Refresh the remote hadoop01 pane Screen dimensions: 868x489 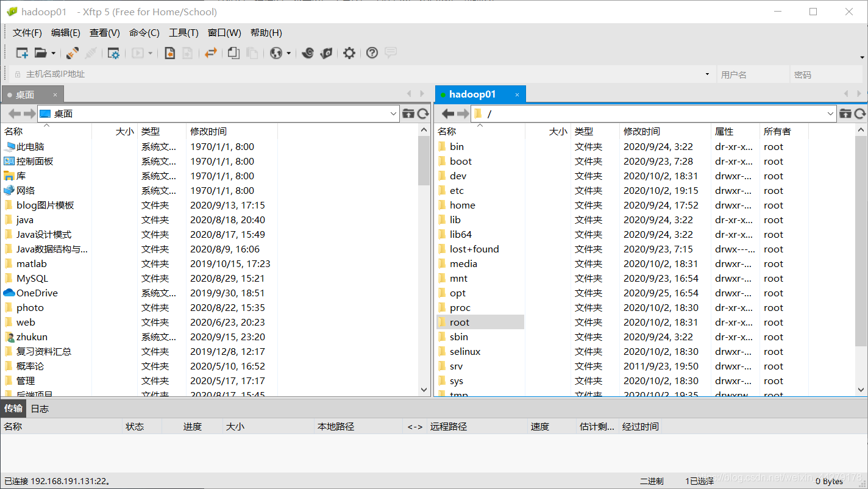[859, 113]
